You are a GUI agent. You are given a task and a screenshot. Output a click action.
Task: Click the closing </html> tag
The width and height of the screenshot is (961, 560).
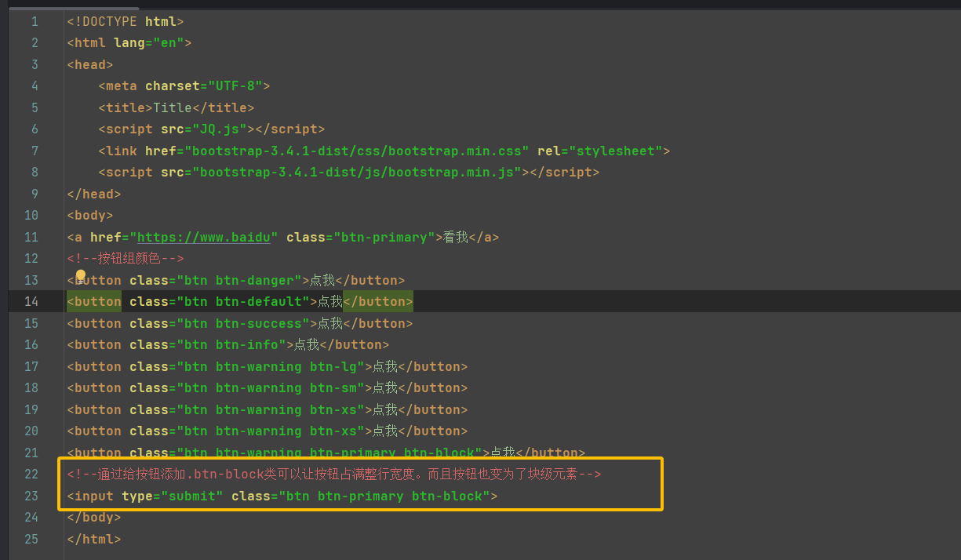tap(94, 539)
